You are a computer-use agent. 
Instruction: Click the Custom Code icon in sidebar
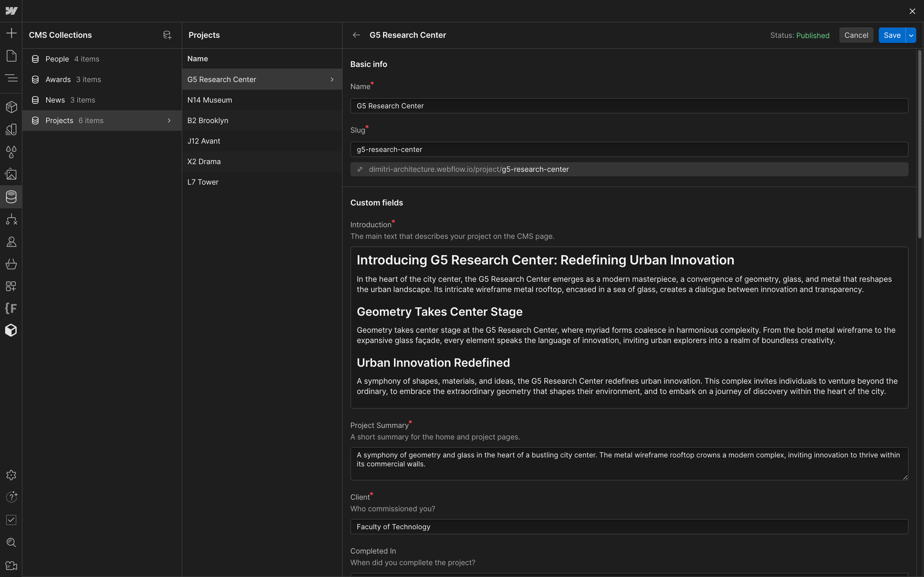(11, 308)
